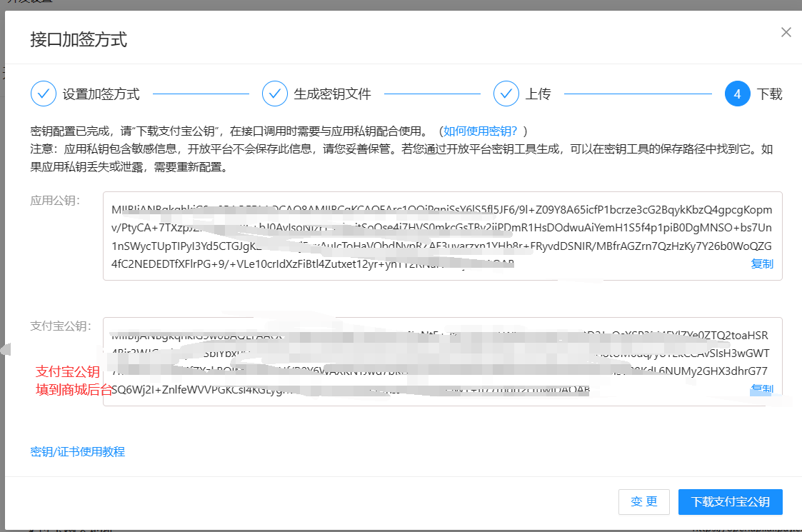Click the 设置加签方式 step checkmark icon
The height and width of the screenshot is (532, 802).
44,94
